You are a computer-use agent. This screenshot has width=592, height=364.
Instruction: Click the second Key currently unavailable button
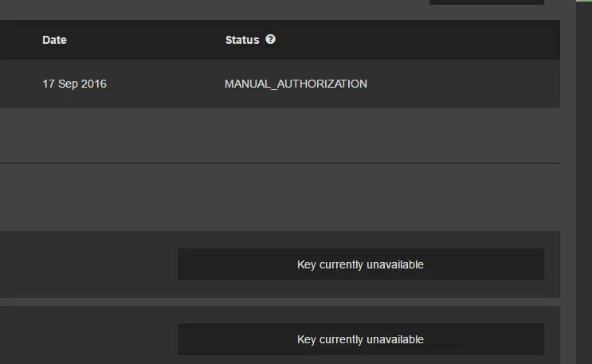point(361,339)
